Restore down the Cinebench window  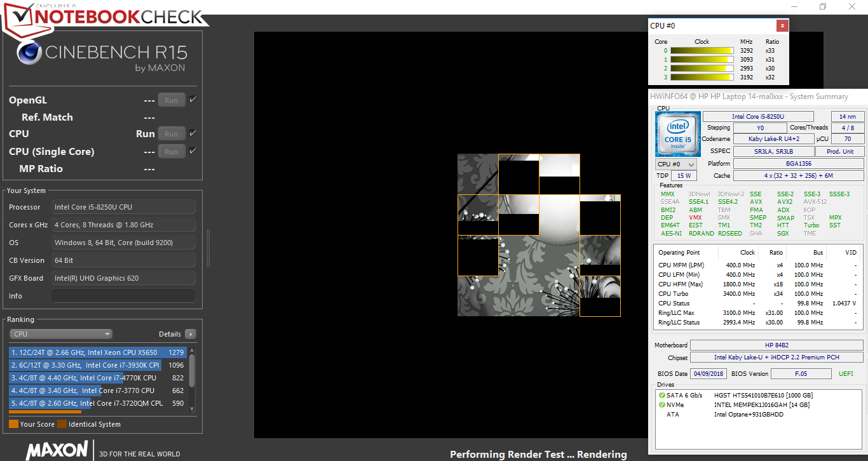(823, 6)
